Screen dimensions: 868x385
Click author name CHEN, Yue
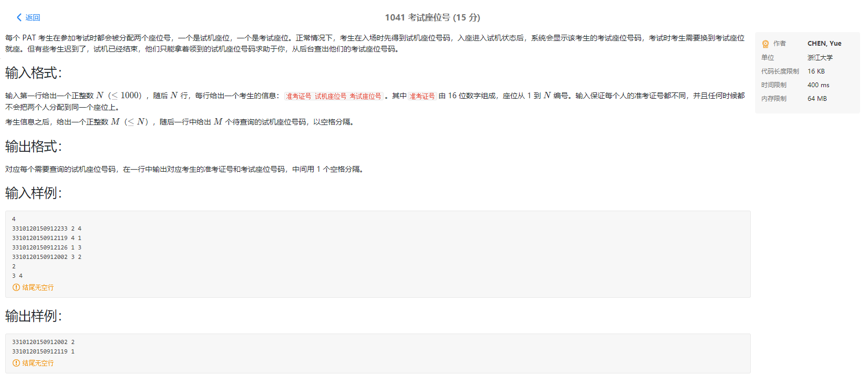[x=824, y=44]
